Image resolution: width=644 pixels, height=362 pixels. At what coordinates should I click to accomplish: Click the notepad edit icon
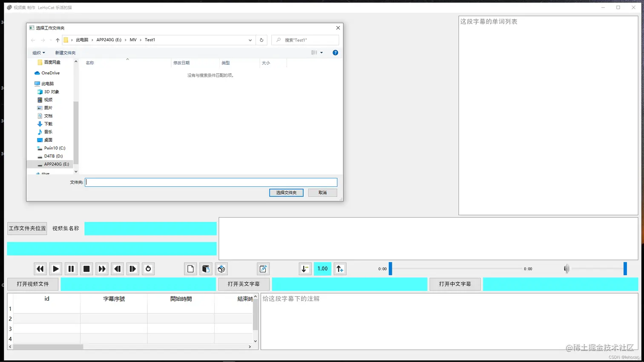(263, 269)
